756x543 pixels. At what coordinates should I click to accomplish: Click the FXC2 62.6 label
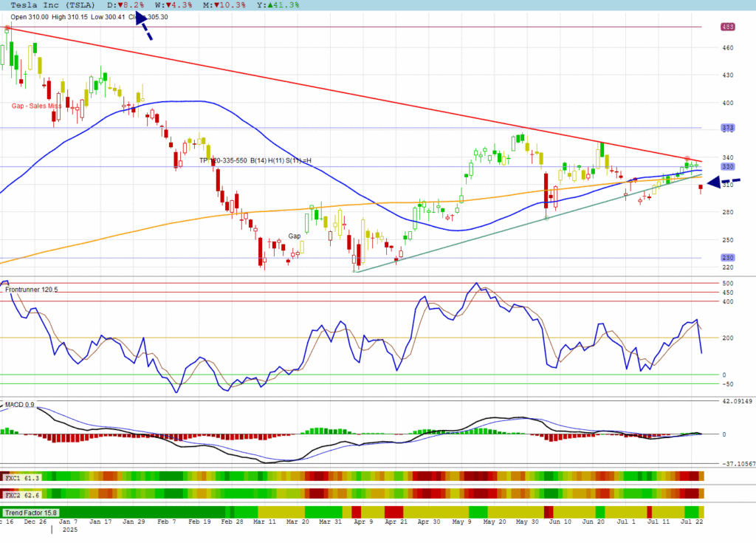(21, 495)
